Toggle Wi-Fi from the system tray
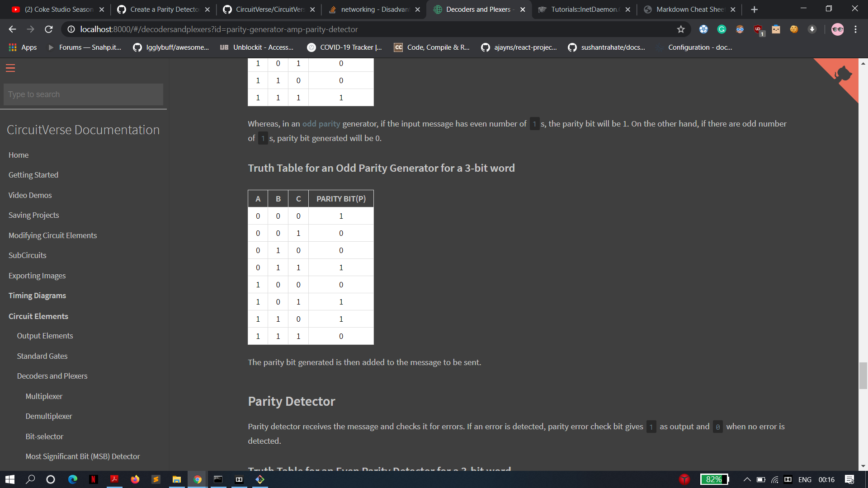 coord(774,480)
